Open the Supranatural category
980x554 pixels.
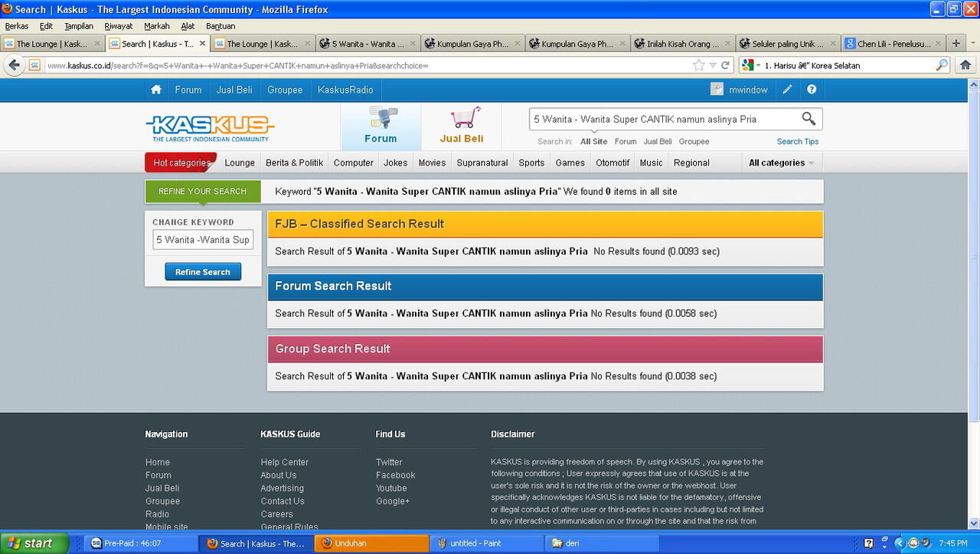pos(482,162)
